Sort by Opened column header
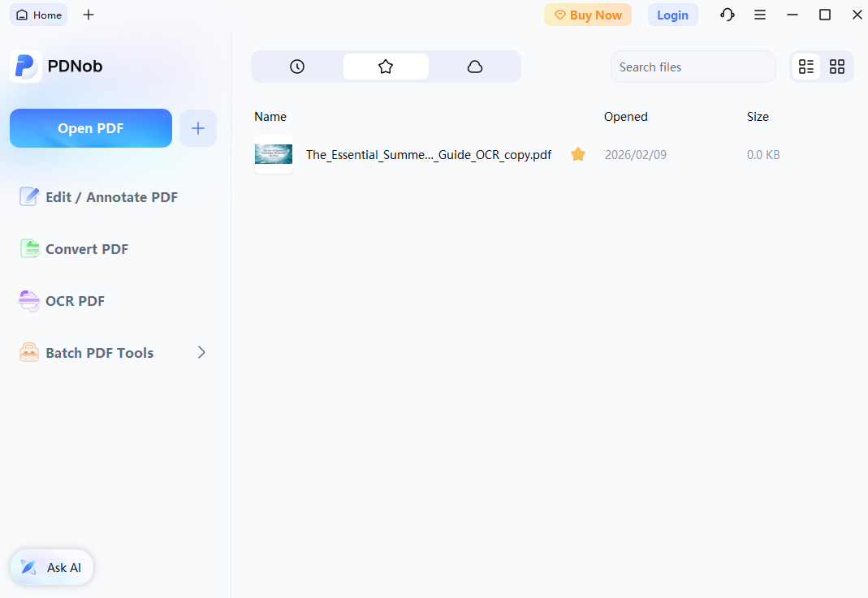This screenshot has width=868, height=598. (625, 117)
